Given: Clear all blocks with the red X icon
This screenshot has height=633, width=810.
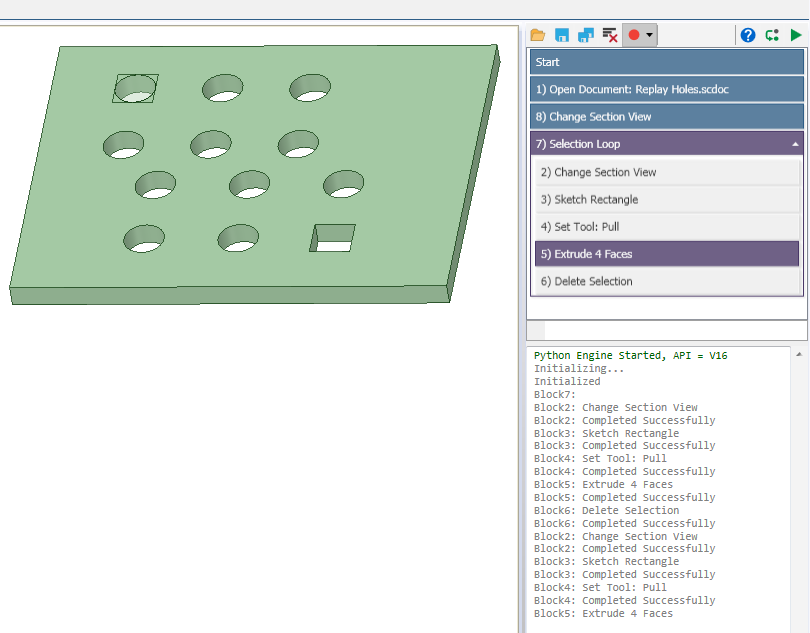Looking at the screenshot, I should [x=610, y=35].
